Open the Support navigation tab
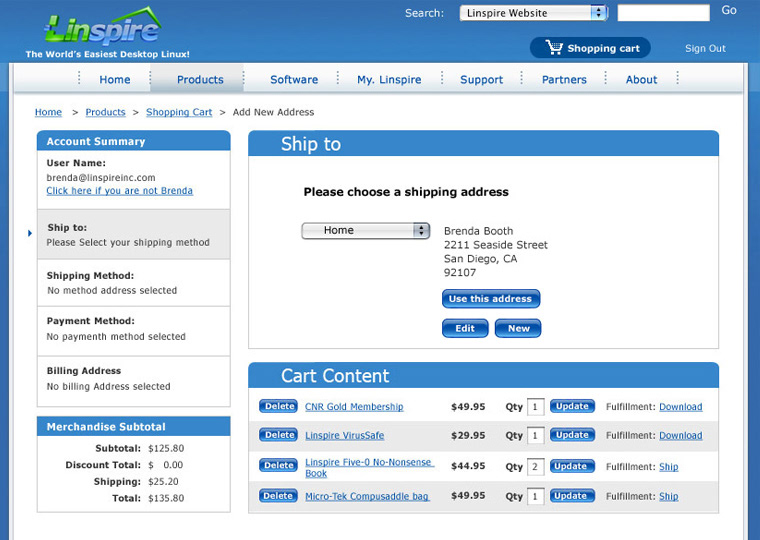 [x=481, y=79]
